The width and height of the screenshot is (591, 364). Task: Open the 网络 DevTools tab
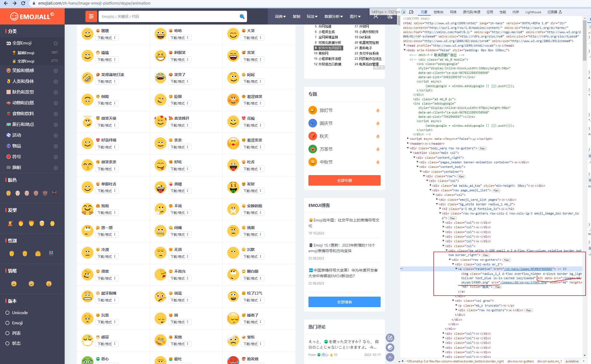(453, 12)
